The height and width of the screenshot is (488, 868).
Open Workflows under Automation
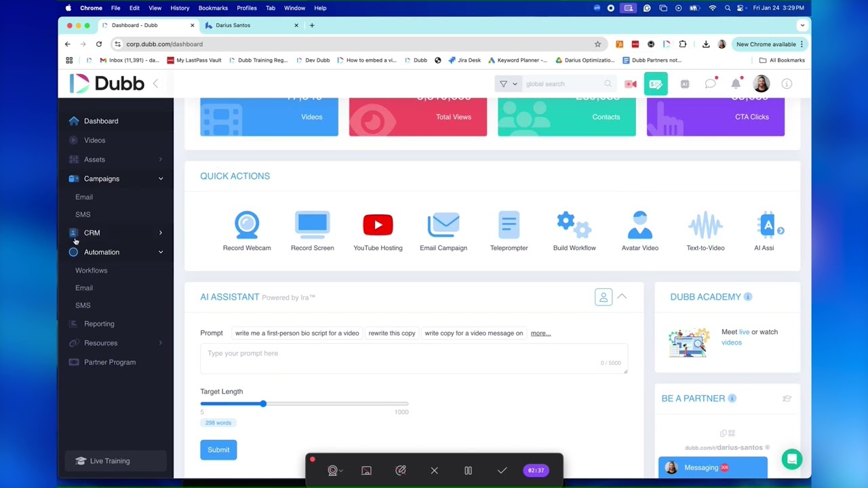point(91,270)
